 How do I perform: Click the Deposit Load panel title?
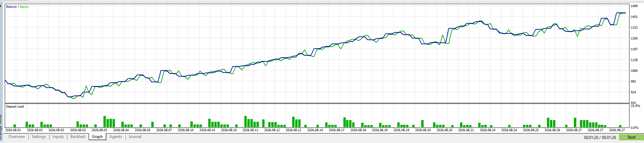coord(15,107)
